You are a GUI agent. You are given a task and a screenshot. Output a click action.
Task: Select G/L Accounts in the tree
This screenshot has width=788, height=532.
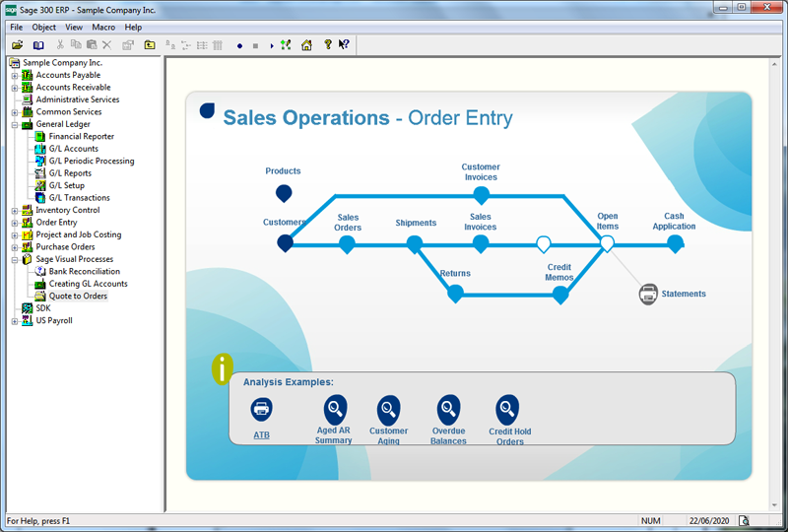coord(73,149)
